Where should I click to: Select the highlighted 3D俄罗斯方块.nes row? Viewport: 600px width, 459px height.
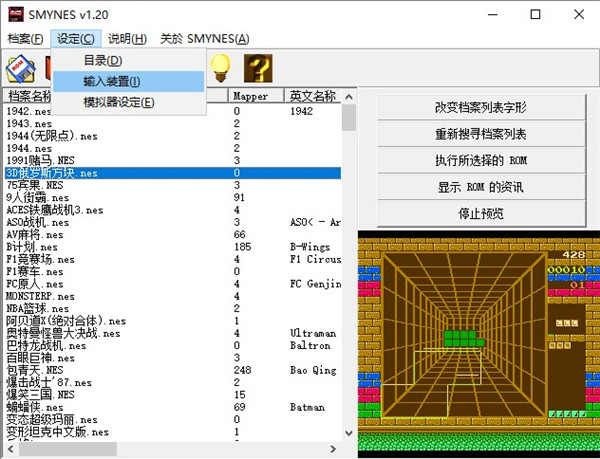point(173,173)
